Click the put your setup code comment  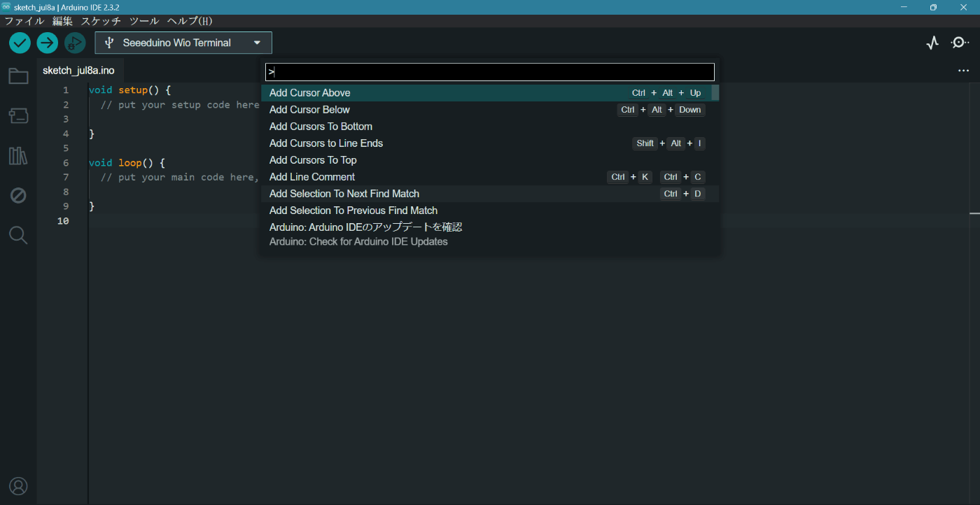point(180,105)
